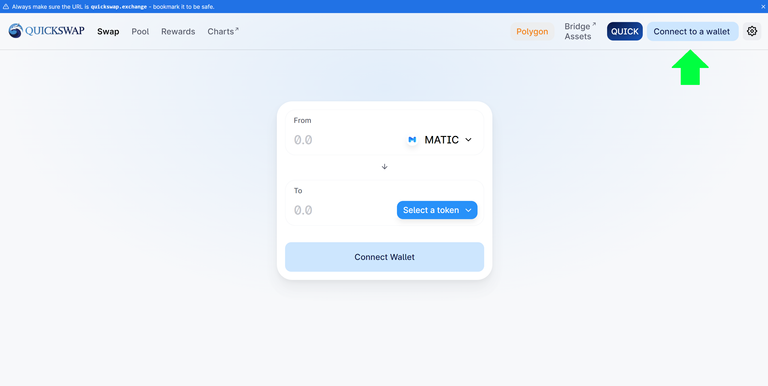Image resolution: width=768 pixels, height=386 pixels.
Task: Open the Rewards tab
Action: coord(178,31)
